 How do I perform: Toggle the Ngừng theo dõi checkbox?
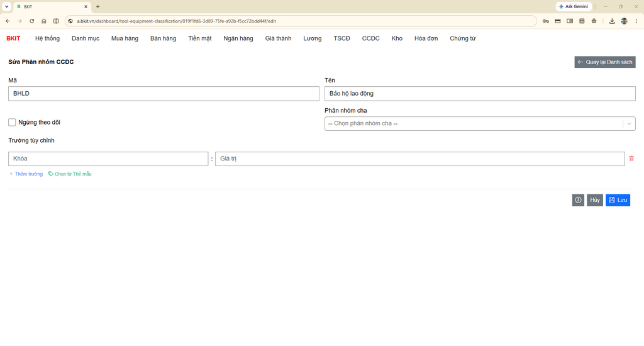click(x=12, y=123)
